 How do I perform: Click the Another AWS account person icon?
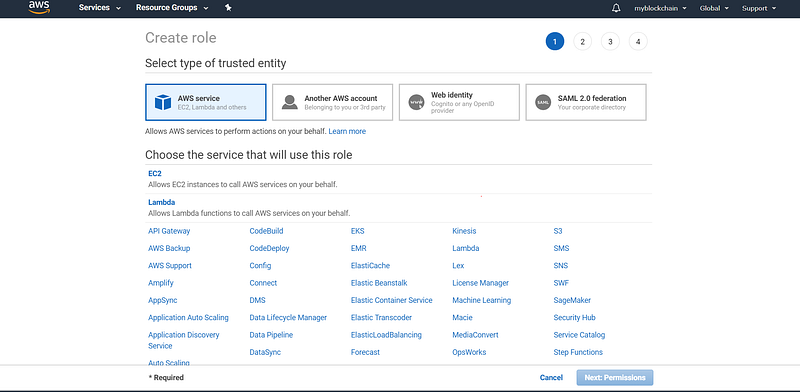pos(289,102)
